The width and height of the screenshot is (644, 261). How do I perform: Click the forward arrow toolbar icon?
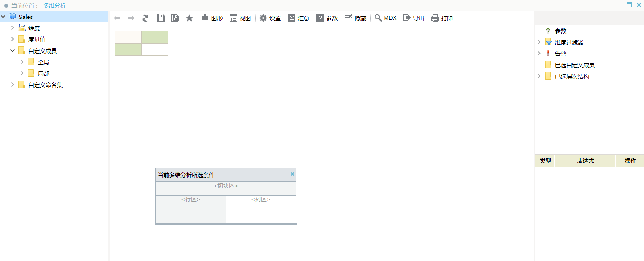pos(131,18)
